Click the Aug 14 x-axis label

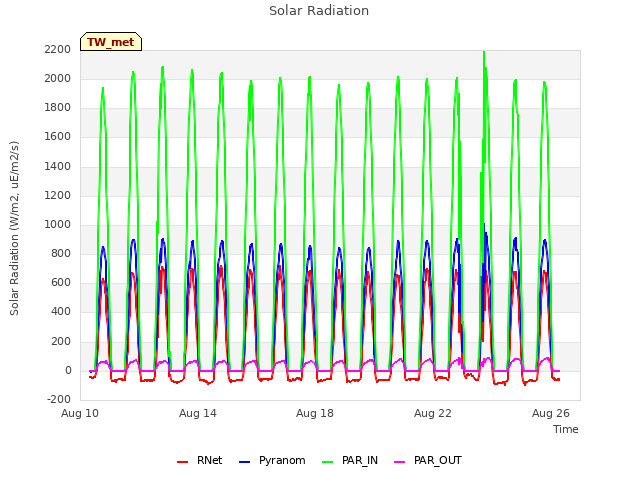click(198, 413)
